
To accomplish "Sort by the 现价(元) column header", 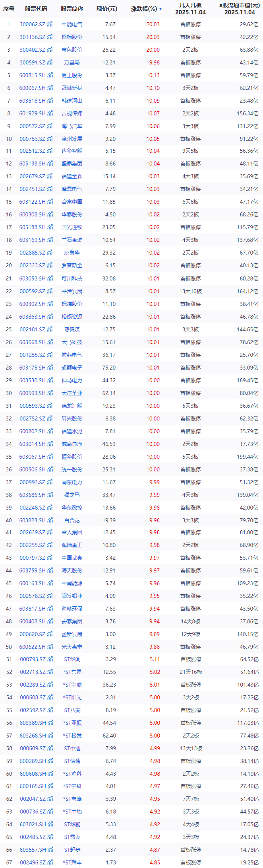I will 107,9.
